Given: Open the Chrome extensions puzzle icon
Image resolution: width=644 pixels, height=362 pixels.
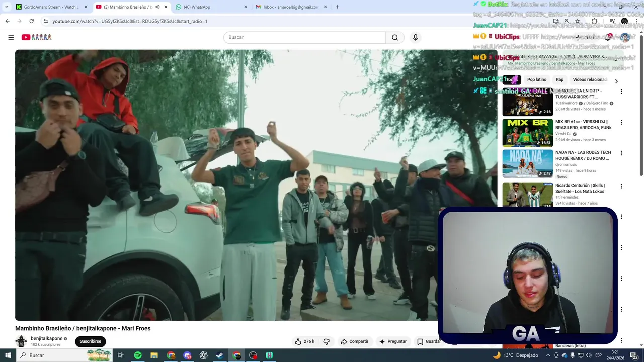Looking at the screenshot, I should click(x=595, y=21).
